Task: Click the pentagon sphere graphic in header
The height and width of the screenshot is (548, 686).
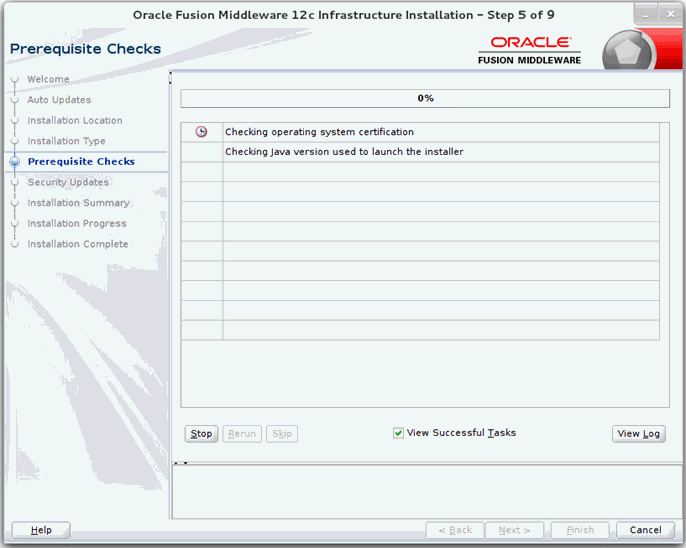Action: tap(628, 52)
